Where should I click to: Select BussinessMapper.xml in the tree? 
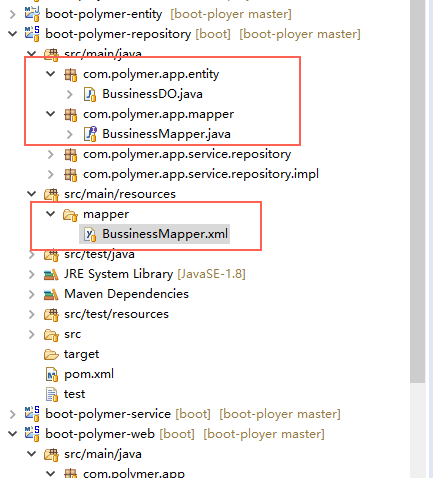[x=165, y=234]
